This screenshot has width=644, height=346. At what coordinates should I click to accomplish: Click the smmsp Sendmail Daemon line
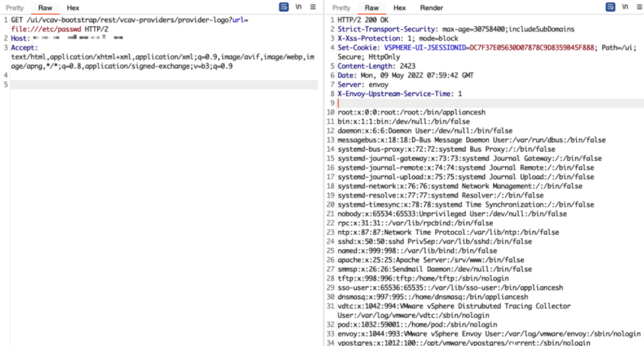434,269
